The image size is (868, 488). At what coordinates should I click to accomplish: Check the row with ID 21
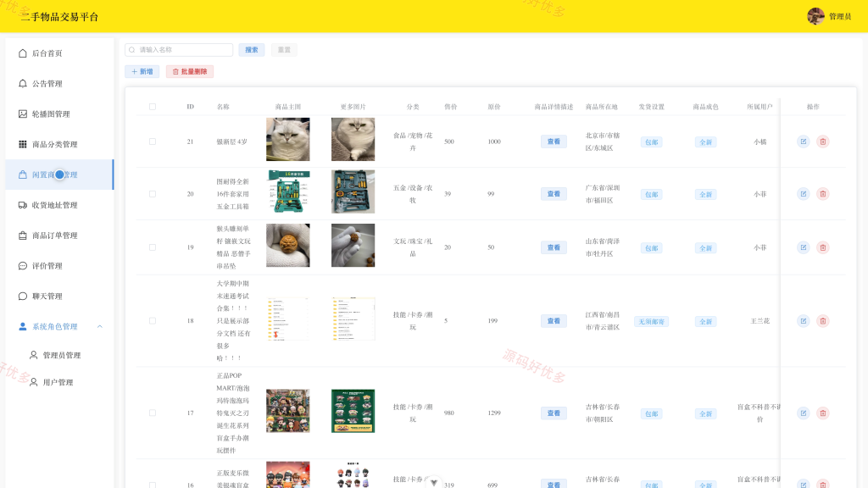click(x=153, y=141)
